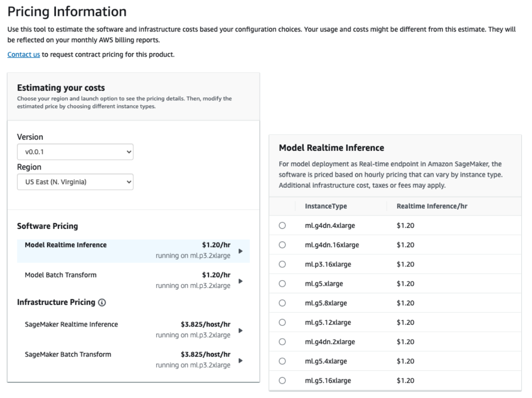Expand Model Batch Transform pricing arrow
Image resolution: width=532 pixels, height=398 pixels.
click(241, 281)
